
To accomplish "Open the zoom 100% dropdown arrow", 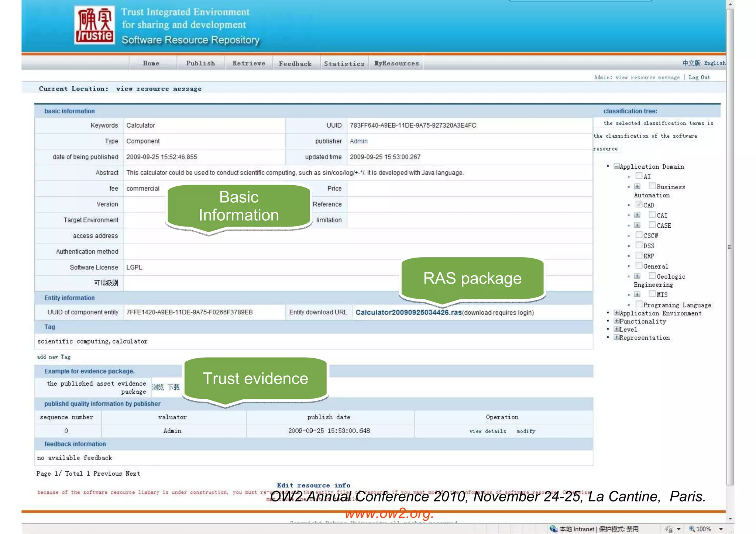I will tap(721, 529).
